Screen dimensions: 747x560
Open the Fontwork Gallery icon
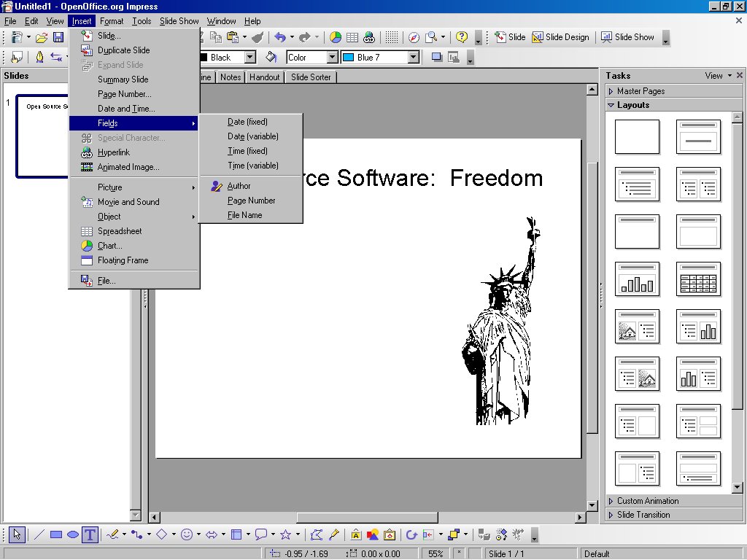355,534
